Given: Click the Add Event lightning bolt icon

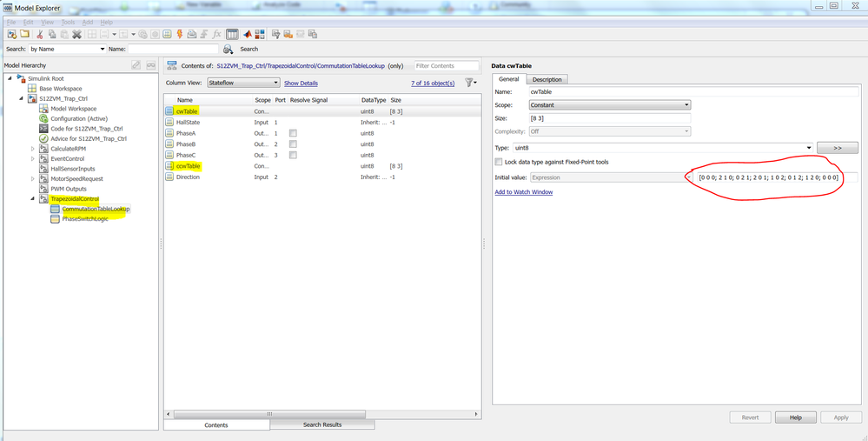Looking at the screenshot, I should [x=179, y=34].
